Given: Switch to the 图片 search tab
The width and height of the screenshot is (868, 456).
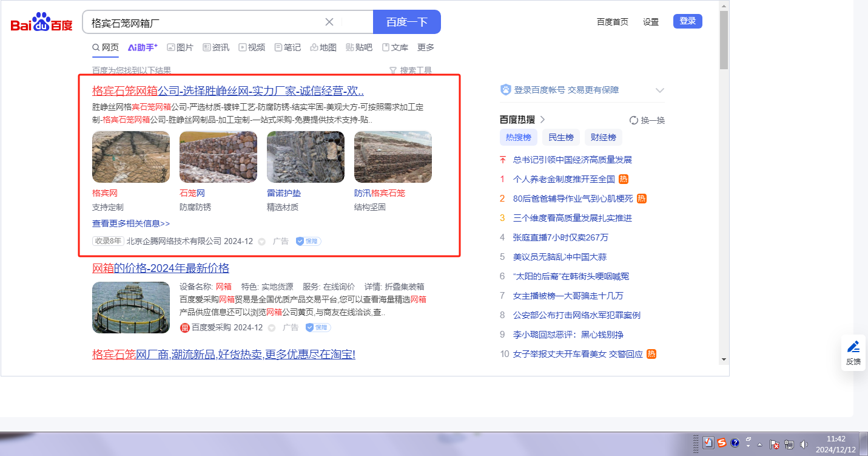Looking at the screenshot, I should pos(180,47).
